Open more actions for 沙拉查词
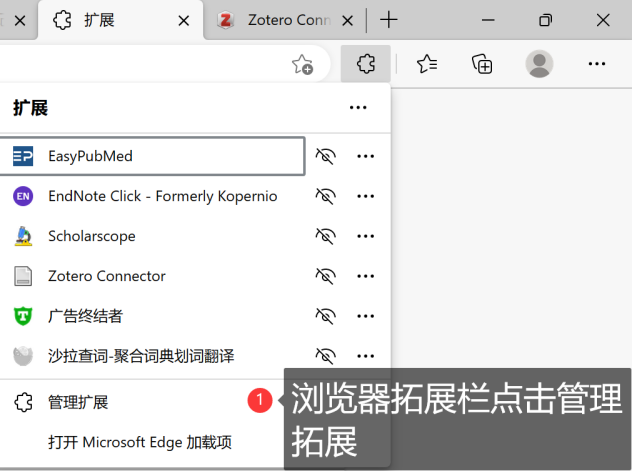 tap(366, 356)
